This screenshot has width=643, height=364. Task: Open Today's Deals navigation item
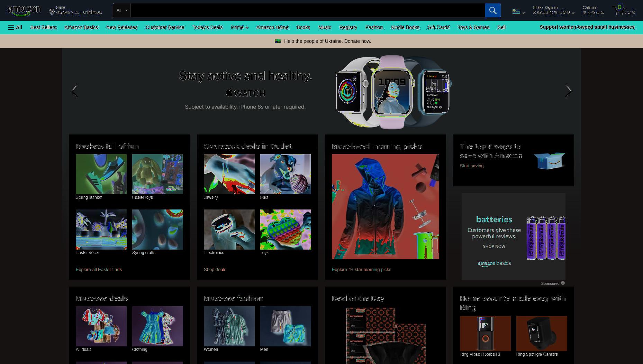tap(207, 27)
